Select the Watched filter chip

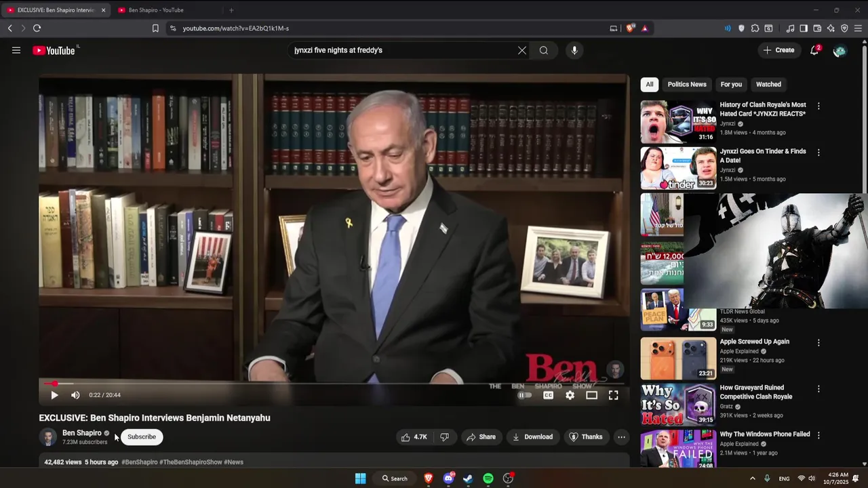point(768,85)
